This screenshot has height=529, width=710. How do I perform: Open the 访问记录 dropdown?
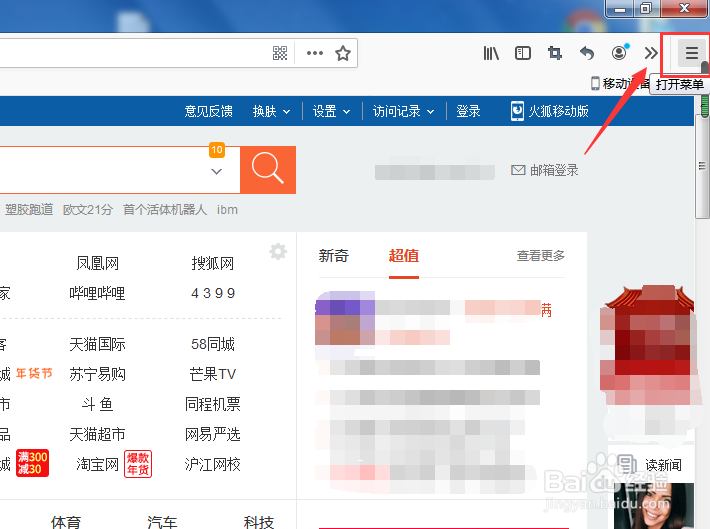point(403,111)
